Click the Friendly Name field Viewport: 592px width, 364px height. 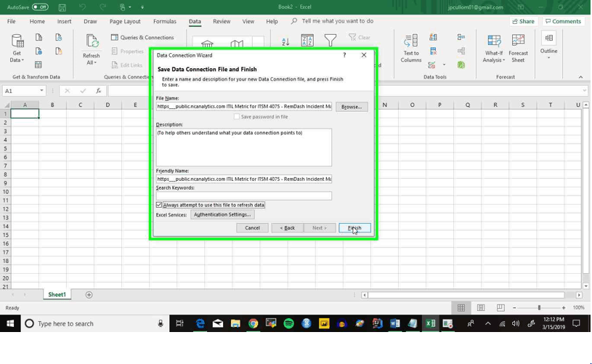[244, 179]
